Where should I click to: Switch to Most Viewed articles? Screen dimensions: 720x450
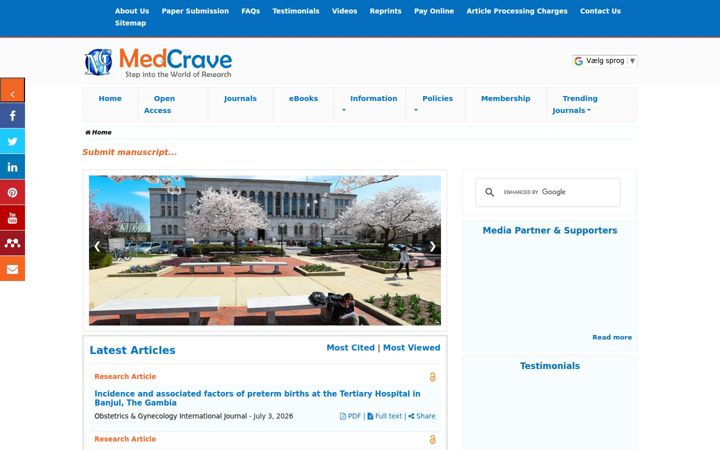pos(411,348)
